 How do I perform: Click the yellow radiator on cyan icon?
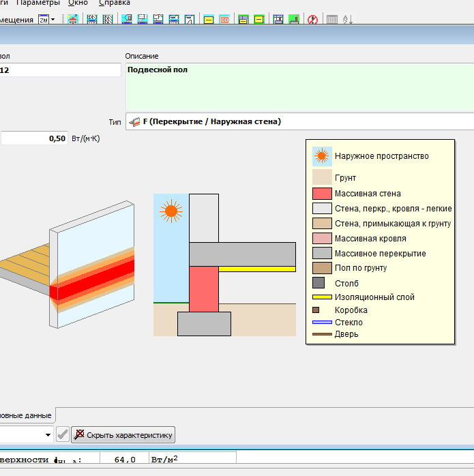click(x=209, y=19)
